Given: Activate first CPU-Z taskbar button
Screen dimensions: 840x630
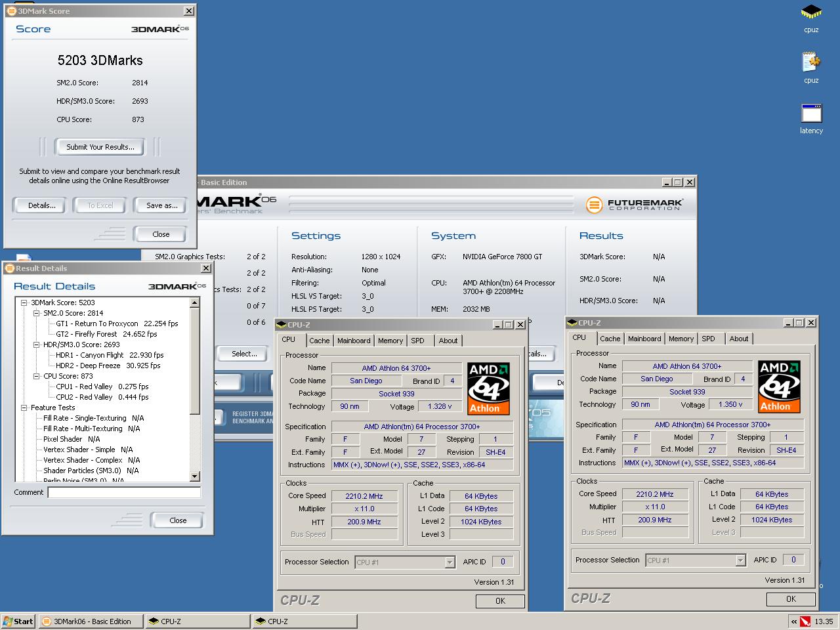Looking at the screenshot, I should pos(198,621).
